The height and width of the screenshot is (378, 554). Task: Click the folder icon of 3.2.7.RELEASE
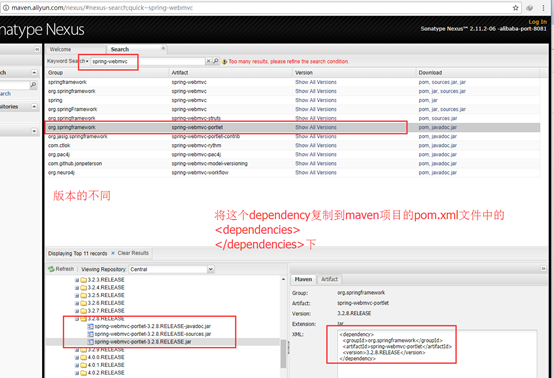click(83, 311)
